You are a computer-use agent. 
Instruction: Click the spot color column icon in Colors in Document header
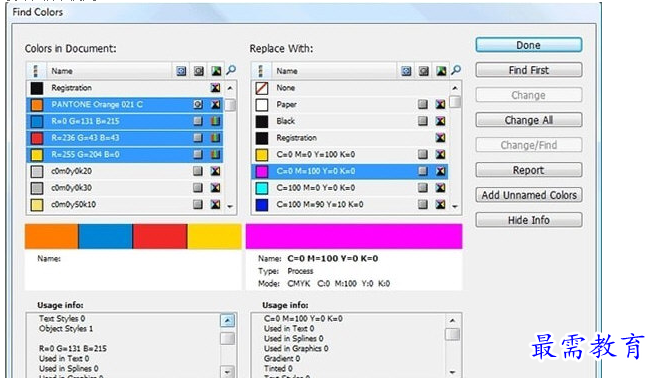pos(199,71)
